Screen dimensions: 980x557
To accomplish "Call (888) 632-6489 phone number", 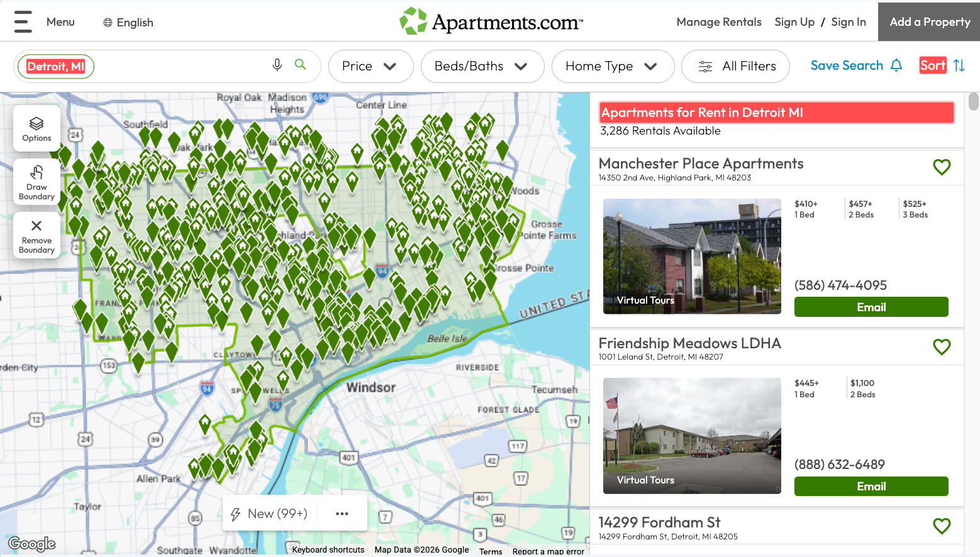I will coord(840,465).
